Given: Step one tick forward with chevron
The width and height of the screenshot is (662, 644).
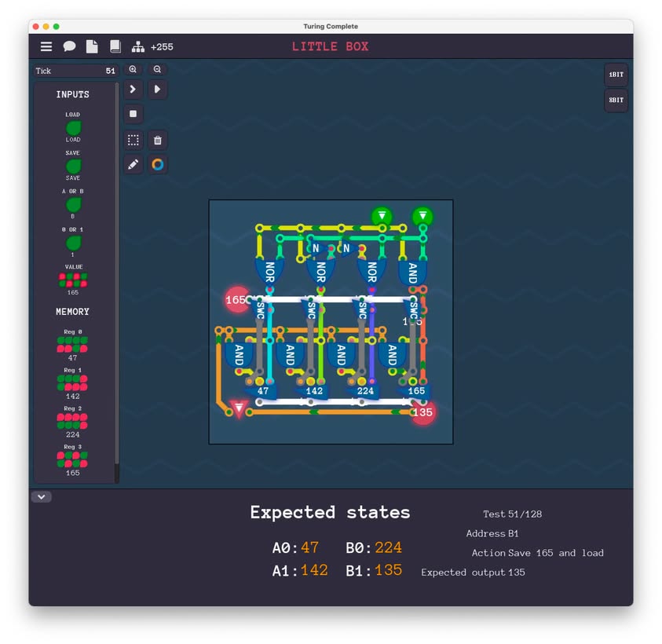Looking at the screenshot, I should [x=133, y=90].
